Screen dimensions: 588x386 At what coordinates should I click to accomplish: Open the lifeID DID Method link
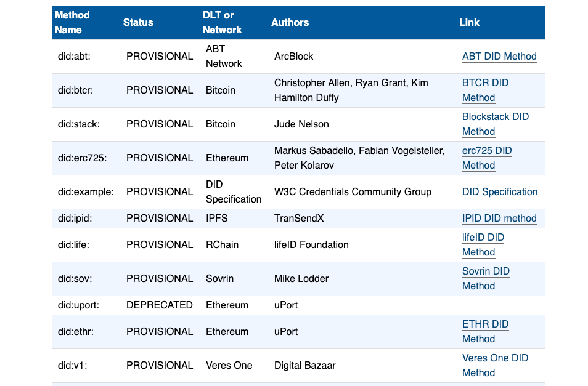click(x=483, y=238)
